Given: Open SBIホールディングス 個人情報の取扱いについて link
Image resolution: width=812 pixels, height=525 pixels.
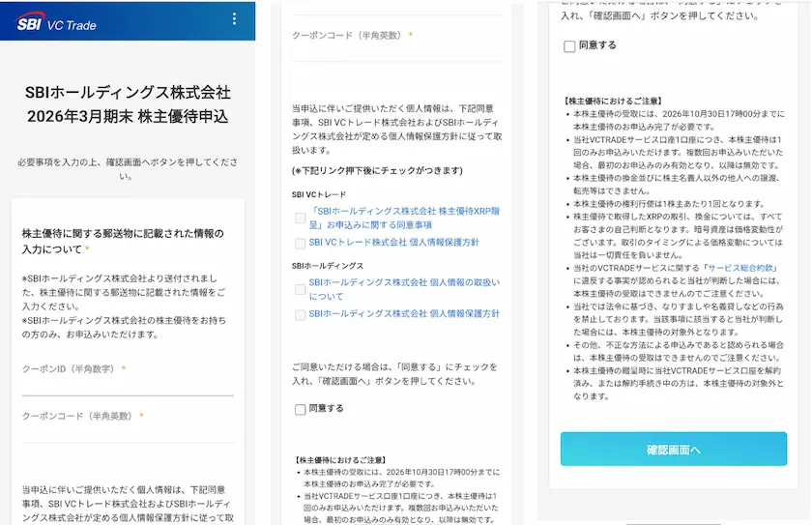Looking at the screenshot, I should [x=404, y=289].
